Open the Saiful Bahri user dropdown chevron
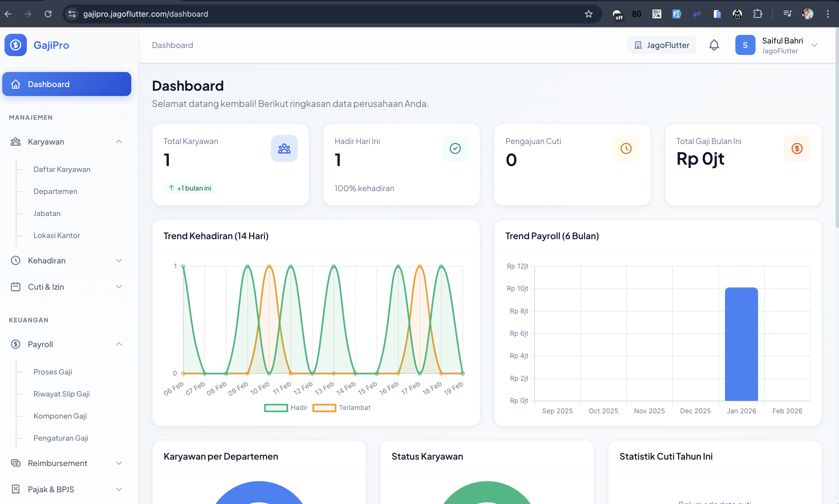The width and height of the screenshot is (839, 504). 814,45
